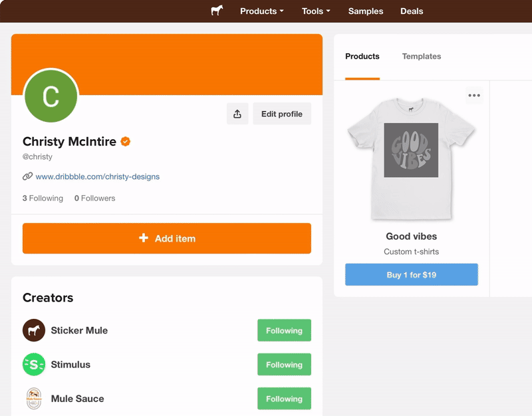The height and width of the screenshot is (416, 532).
Task: Open the product card options menu
Action: (x=474, y=95)
